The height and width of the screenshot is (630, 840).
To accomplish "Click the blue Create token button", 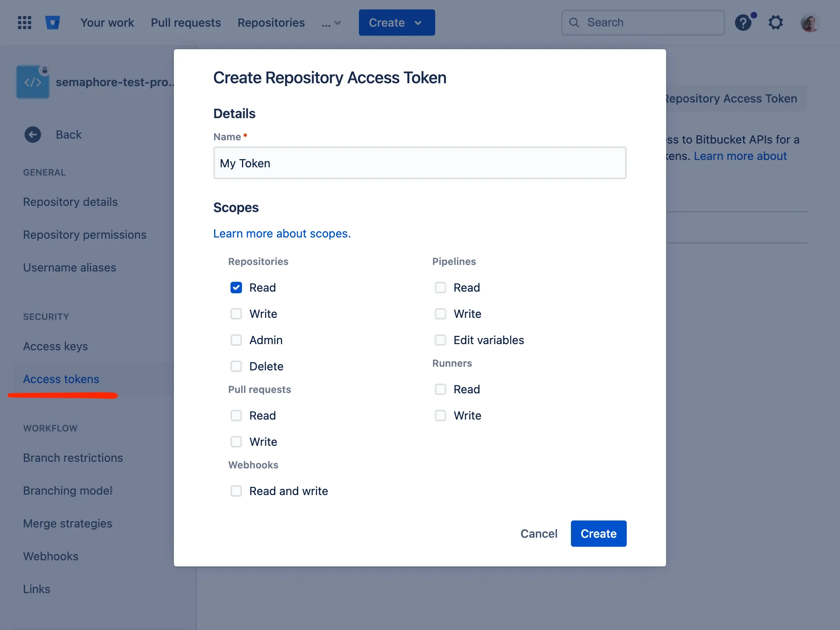I will click(x=598, y=534).
